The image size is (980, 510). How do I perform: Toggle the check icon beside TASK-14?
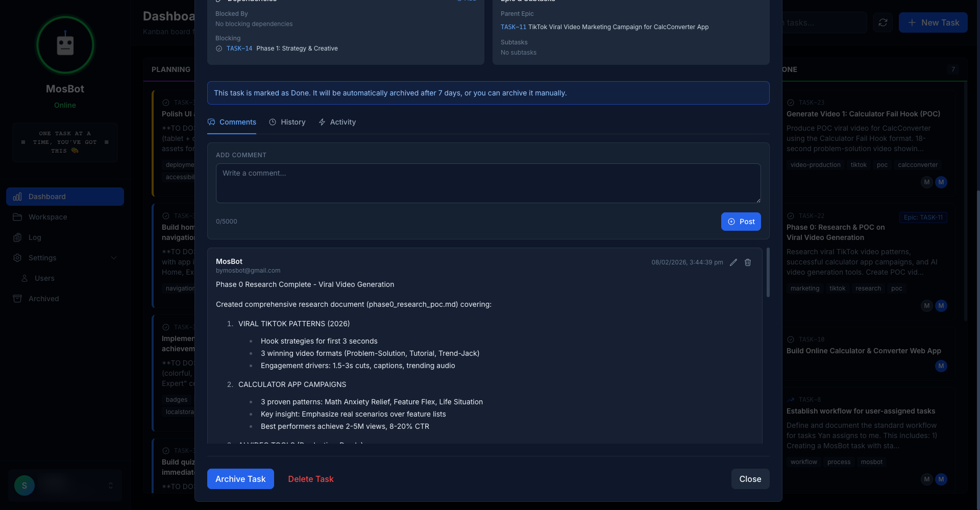219,48
